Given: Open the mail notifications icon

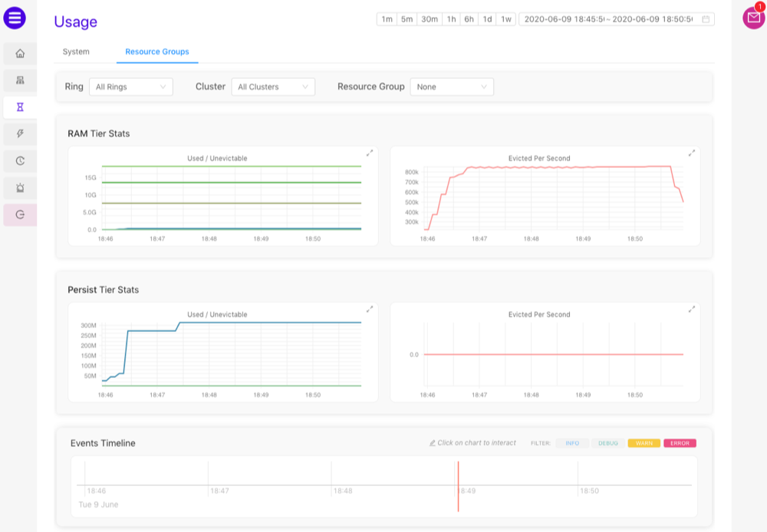Looking at the screenshot, I should (x=753, y=18).
